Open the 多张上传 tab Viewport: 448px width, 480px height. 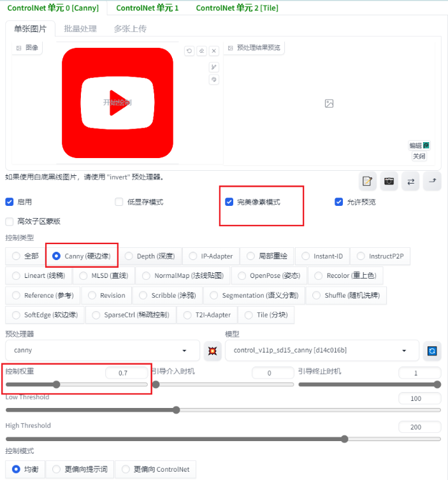point(130,29)
